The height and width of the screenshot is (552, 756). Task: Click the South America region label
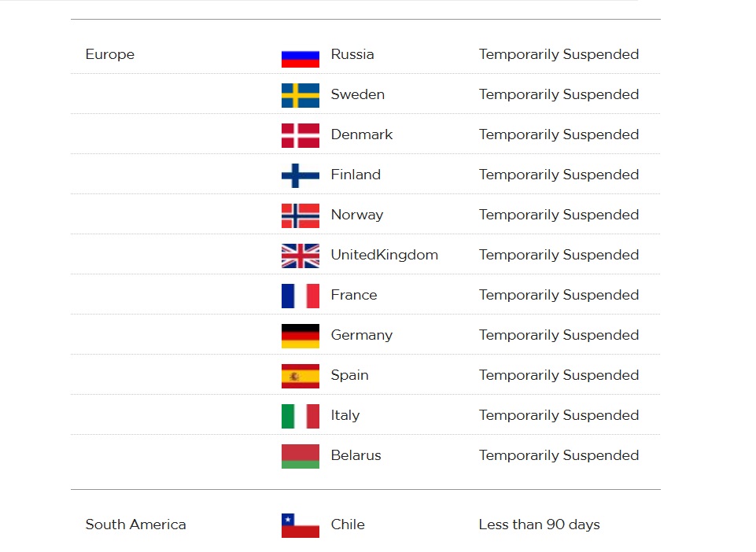coord(135,524)
